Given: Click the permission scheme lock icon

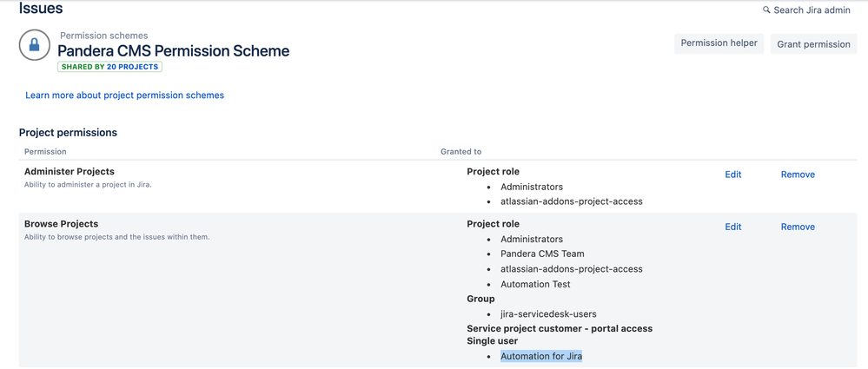Looking at the screenshot, I should 35,45.
